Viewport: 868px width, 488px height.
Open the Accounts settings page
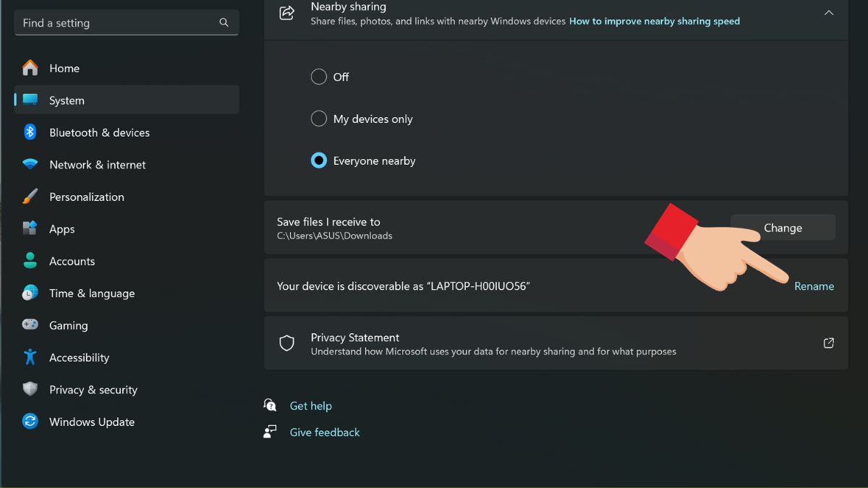coord(72,261)
